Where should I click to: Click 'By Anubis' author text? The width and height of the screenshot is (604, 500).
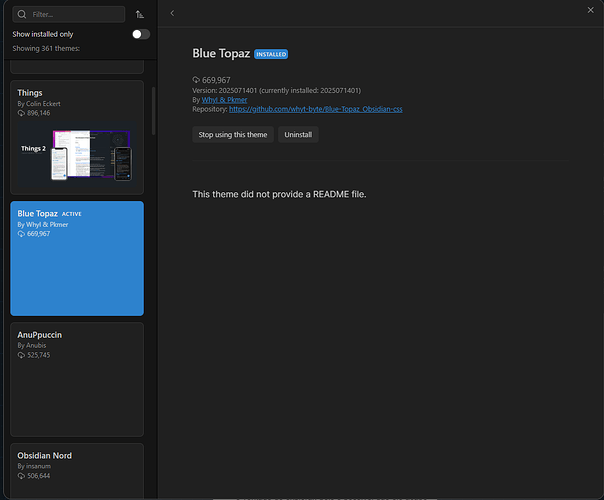32,345
